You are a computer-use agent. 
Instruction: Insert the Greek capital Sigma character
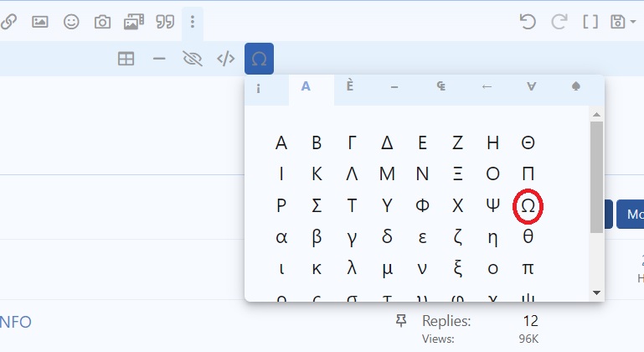(317, 205)
